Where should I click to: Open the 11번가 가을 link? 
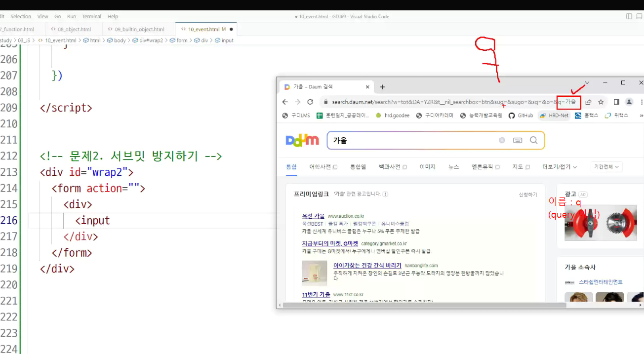tap(316, 295)
